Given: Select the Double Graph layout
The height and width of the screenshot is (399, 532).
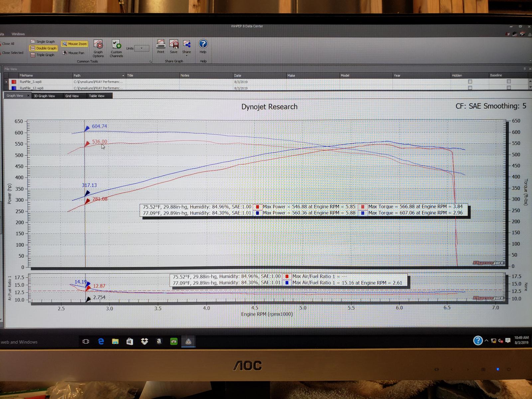Looking at the screenshot, I should [43, 48].
